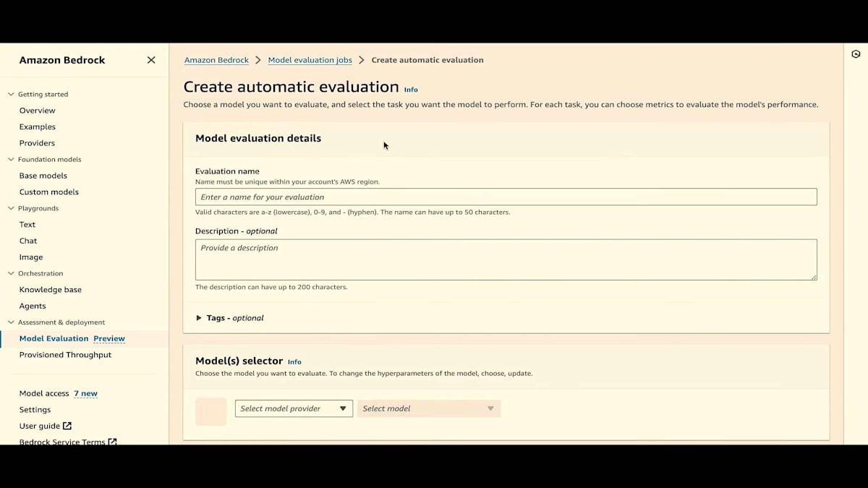868x488 pixels.
Task: Click the hexagon icon at top right
Action: [x=856, y=54]
